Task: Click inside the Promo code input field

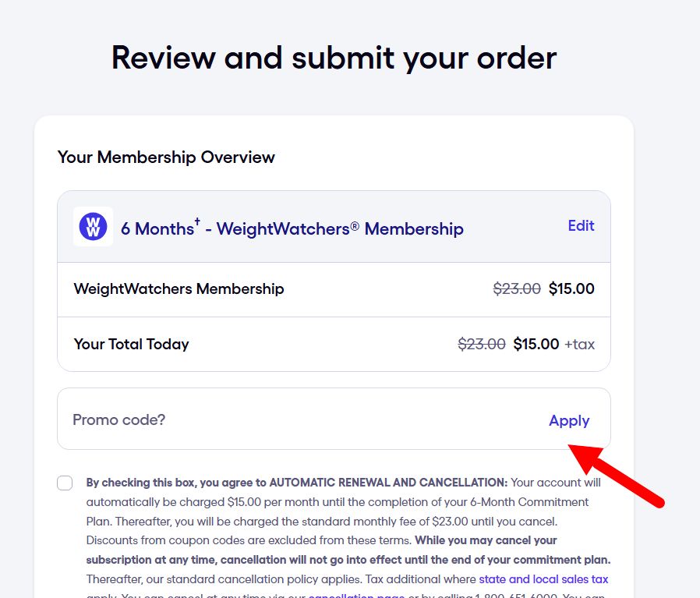Action: coord(234,419)
